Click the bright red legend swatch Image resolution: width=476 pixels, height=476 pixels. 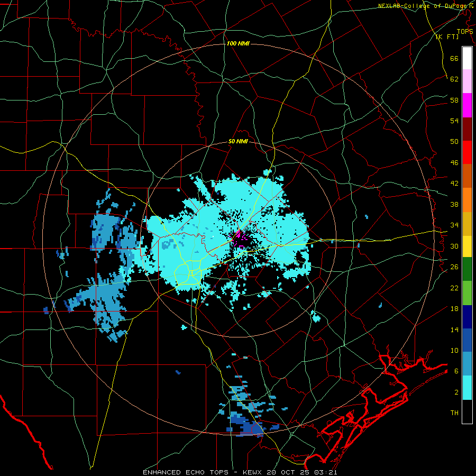point(467,152)
